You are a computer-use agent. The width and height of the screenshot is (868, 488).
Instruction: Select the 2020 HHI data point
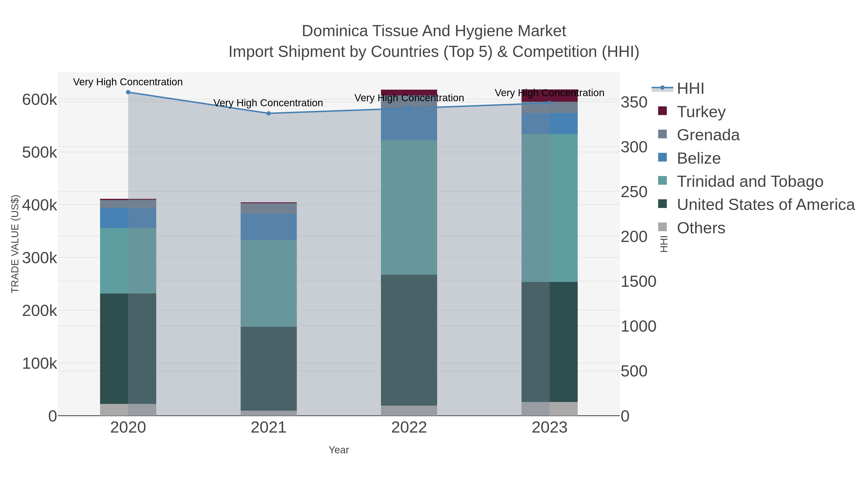[128, 92]
